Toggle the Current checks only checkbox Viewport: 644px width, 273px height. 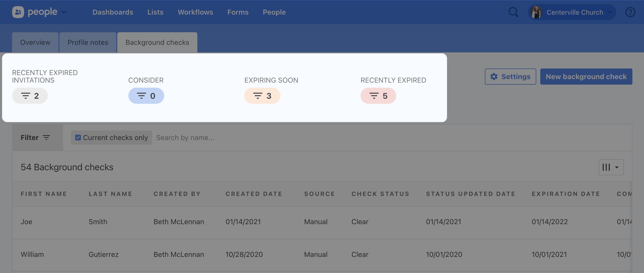coord(78,138)
